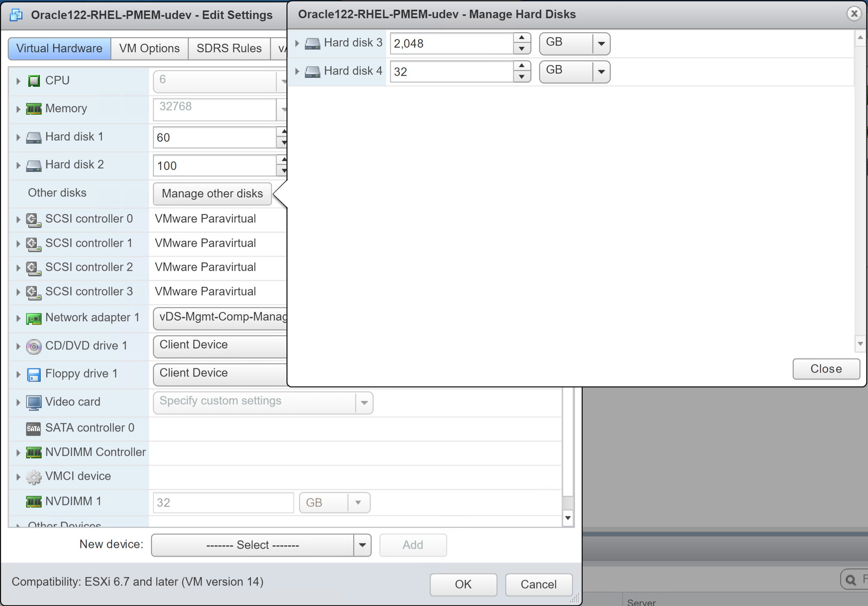Click the Hard disk 1 size field
The image size is (868, 606).
[214, 137]
